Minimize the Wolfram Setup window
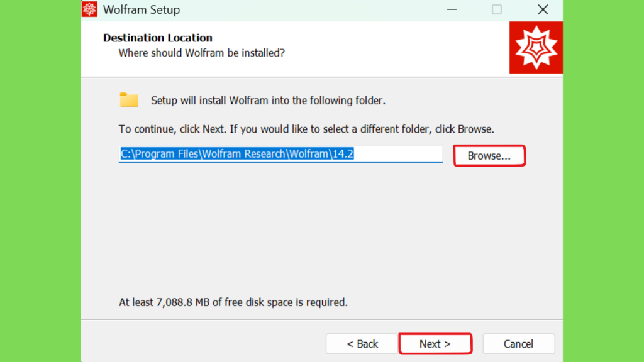Image resolution: width=644 pixels, height=362 pixels. [x=452, y=9]
